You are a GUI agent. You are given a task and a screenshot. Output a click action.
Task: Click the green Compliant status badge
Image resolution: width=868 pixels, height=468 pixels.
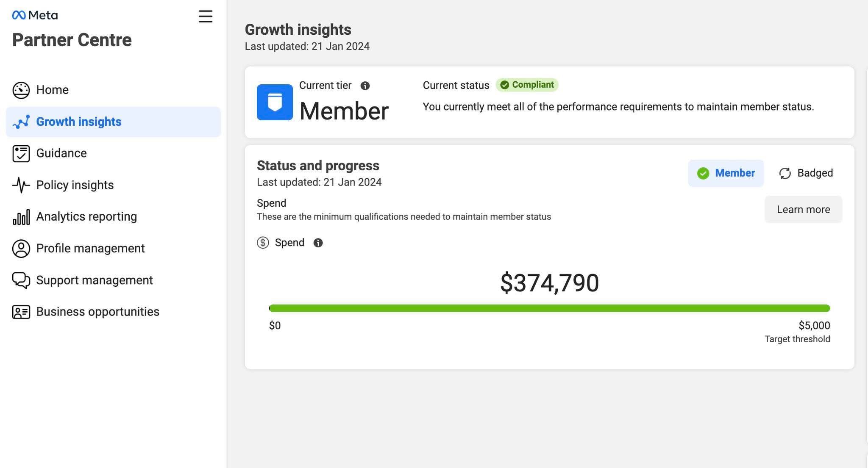pyautogui.click(x=527, y=85)
